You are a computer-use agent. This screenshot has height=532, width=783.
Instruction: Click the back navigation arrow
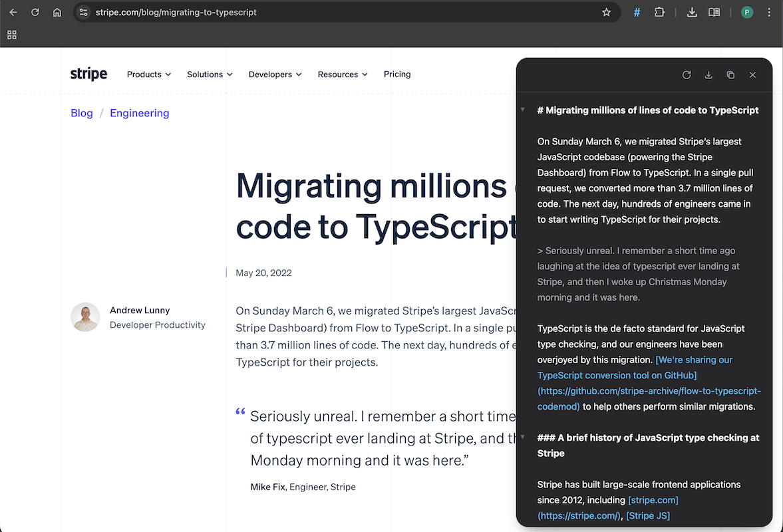[x=13, y=12]
